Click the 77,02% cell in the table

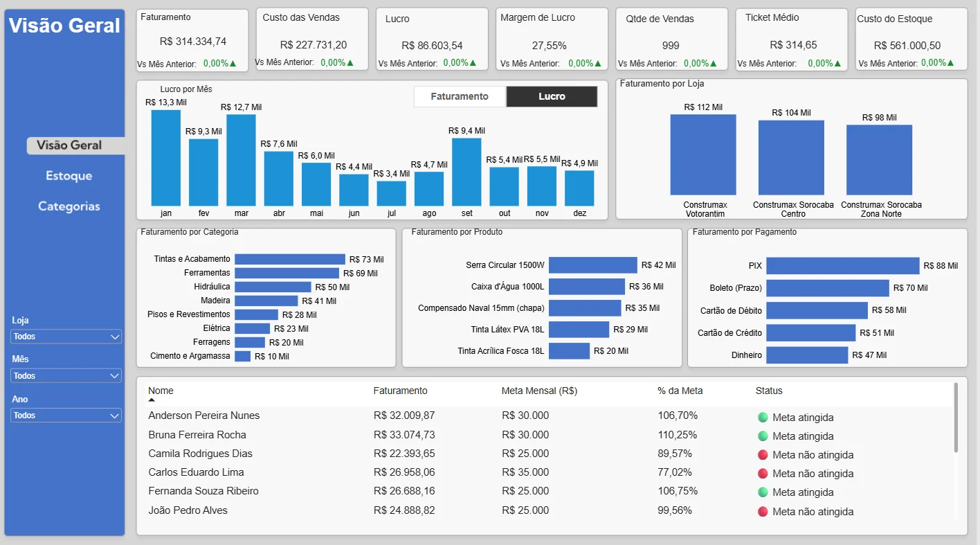click(x=678, y=472)
